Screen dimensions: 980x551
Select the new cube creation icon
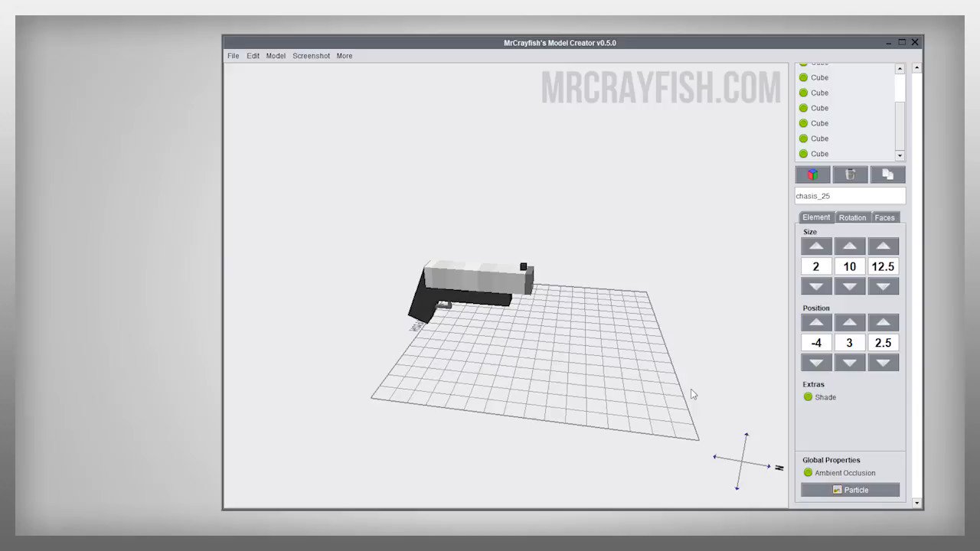pyautogui.click(x=812, y=174)
